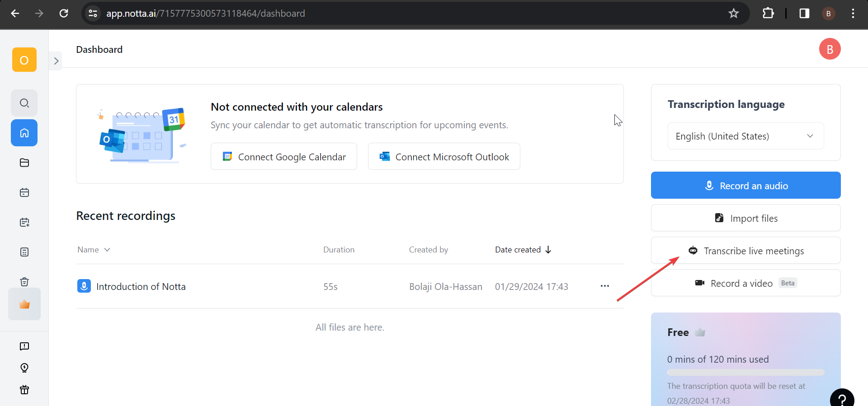Image resolution: width=868 pixels, height=406 pixels.
Task: Open the calendar icon in sidebar
Action: (24, 192)
